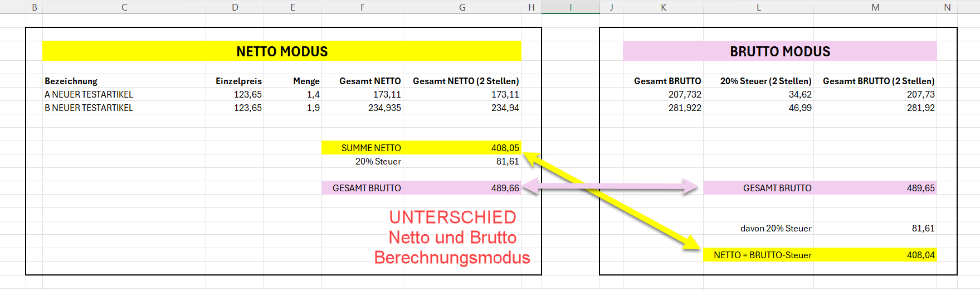Screen dimensions: 980x290
Task: Select tax value 46,99
Action: tap(758, 108)
